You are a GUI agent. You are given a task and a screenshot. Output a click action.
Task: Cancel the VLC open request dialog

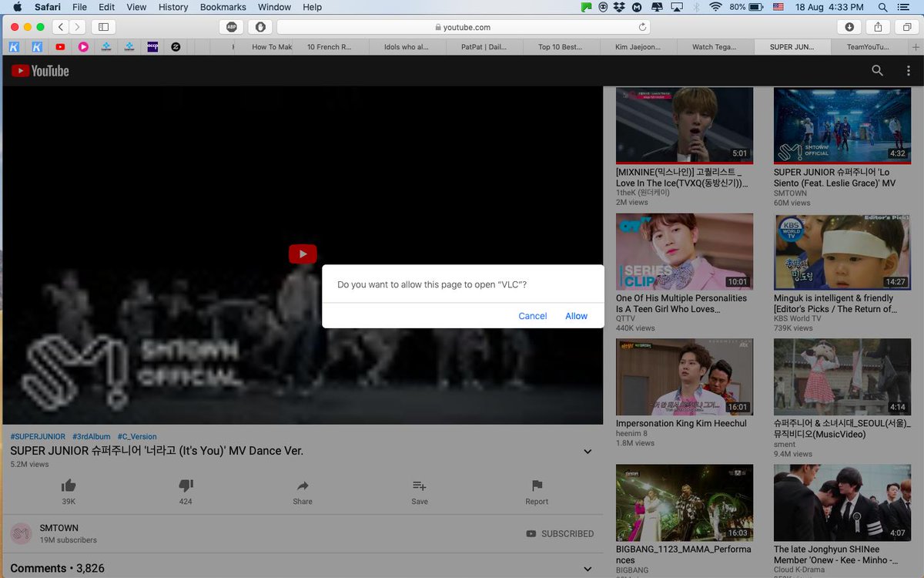click(x=533, y=316)
